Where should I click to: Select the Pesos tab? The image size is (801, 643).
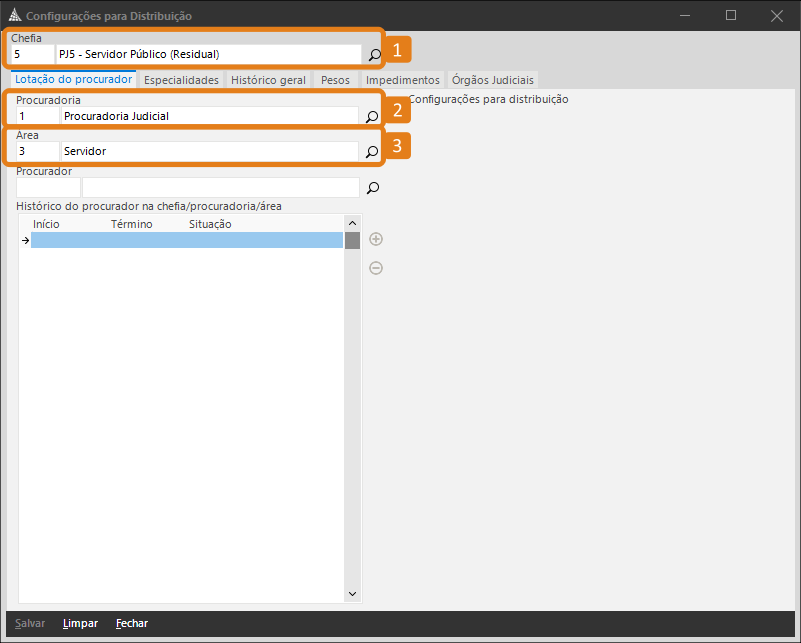(335, 80)
